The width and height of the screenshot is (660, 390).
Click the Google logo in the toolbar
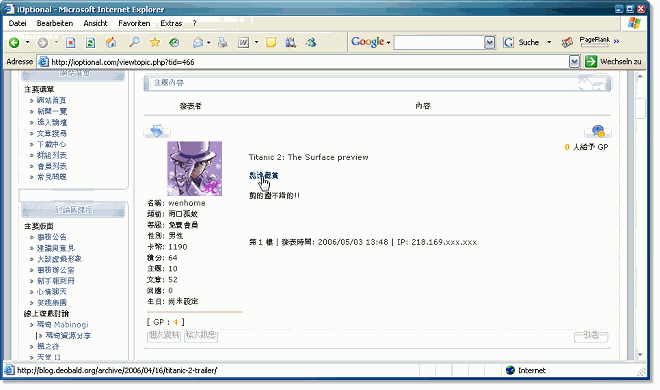coord(367,42)
